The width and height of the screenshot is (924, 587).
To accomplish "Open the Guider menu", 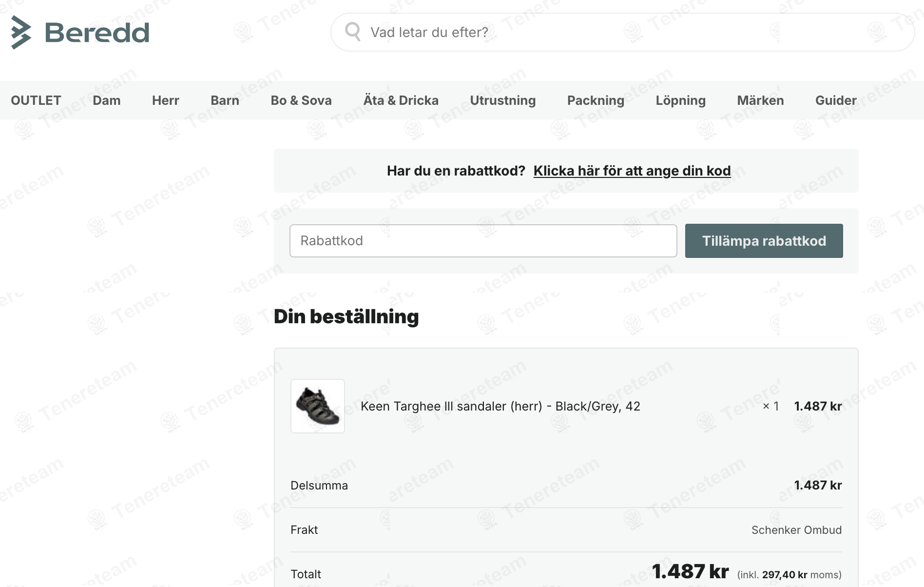I will 836,100.
